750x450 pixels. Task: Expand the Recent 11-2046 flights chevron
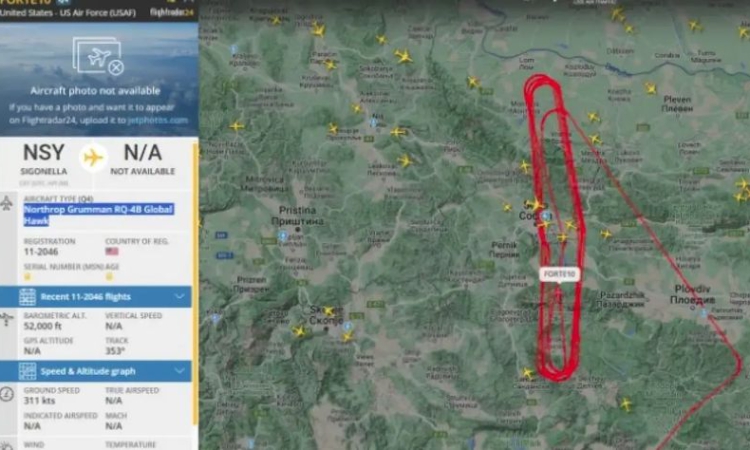179,296
